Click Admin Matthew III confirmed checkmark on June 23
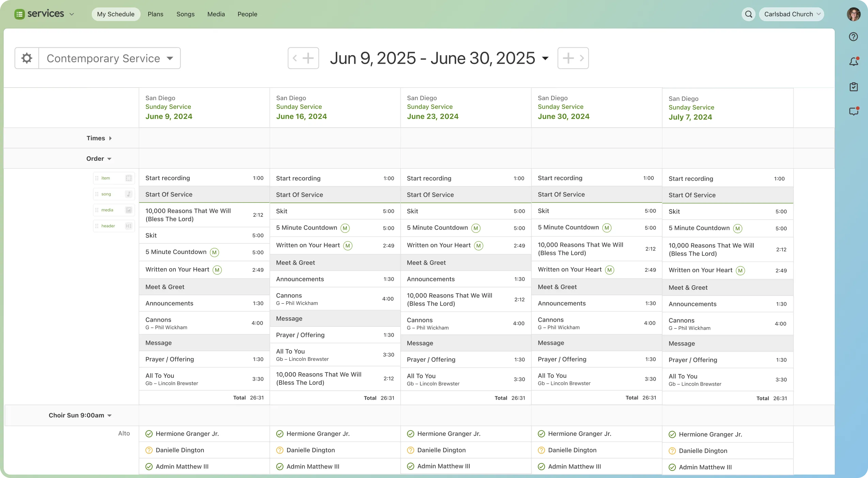The width and height of the screenshot is (868, 478). coord(410,466)
